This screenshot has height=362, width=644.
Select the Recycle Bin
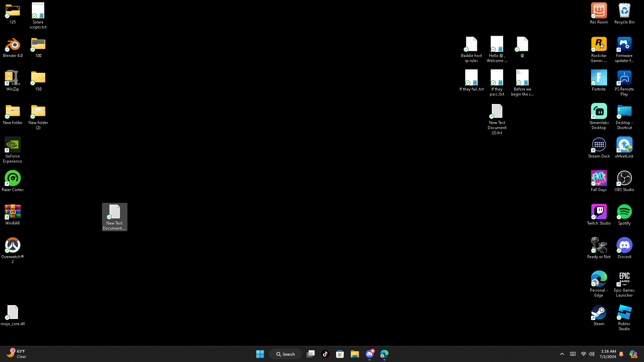625,14
